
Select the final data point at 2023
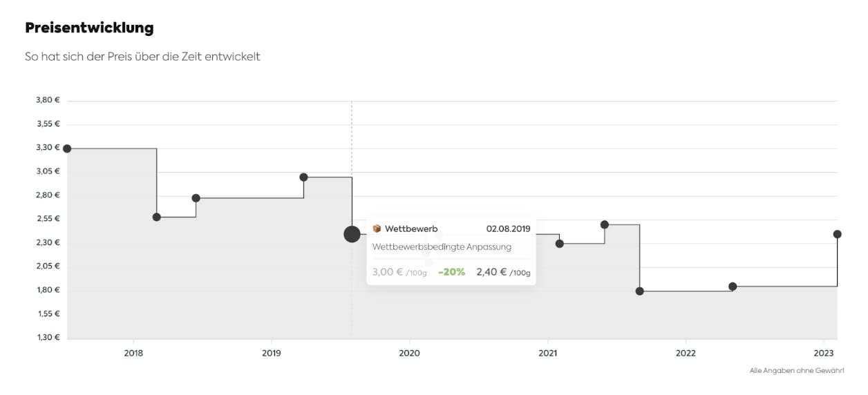click(x=838, y=234)
